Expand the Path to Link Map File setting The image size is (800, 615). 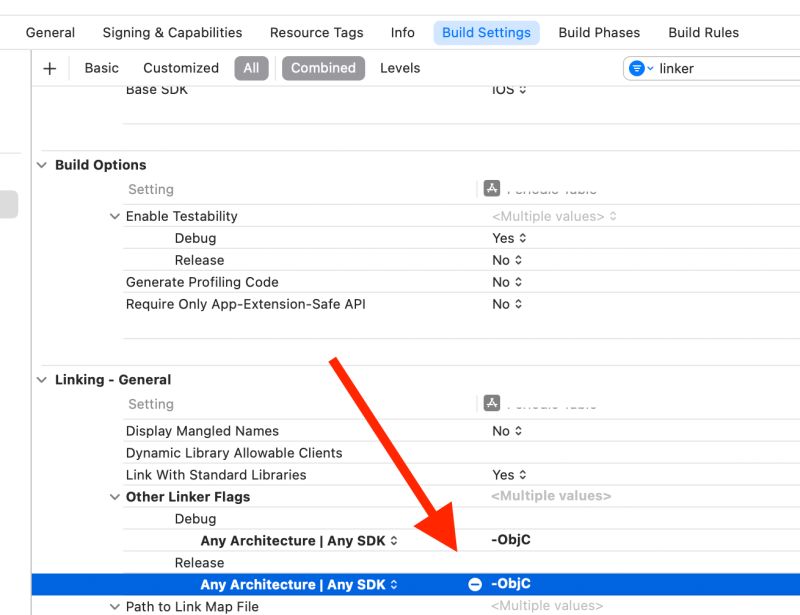(115, 606)
